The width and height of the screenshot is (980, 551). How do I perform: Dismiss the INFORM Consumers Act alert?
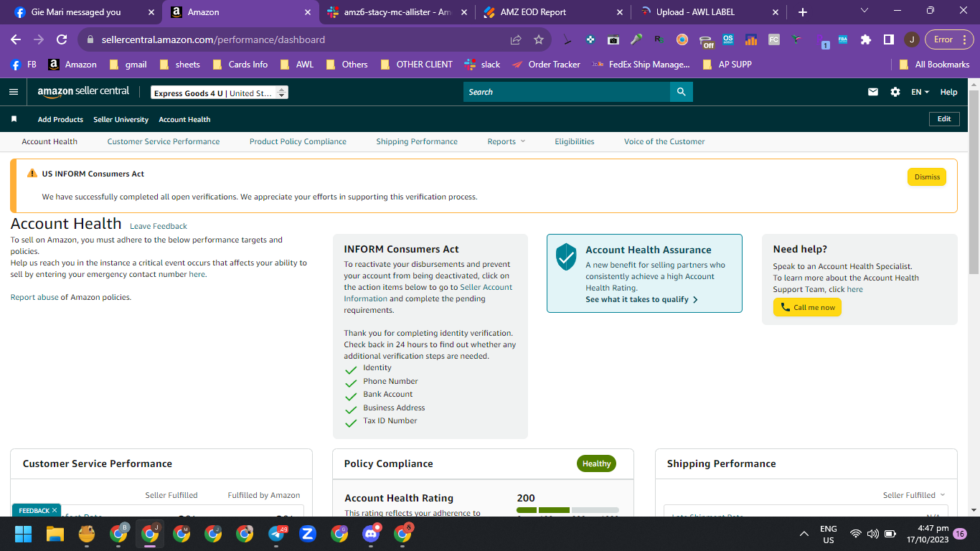[927, 176]
